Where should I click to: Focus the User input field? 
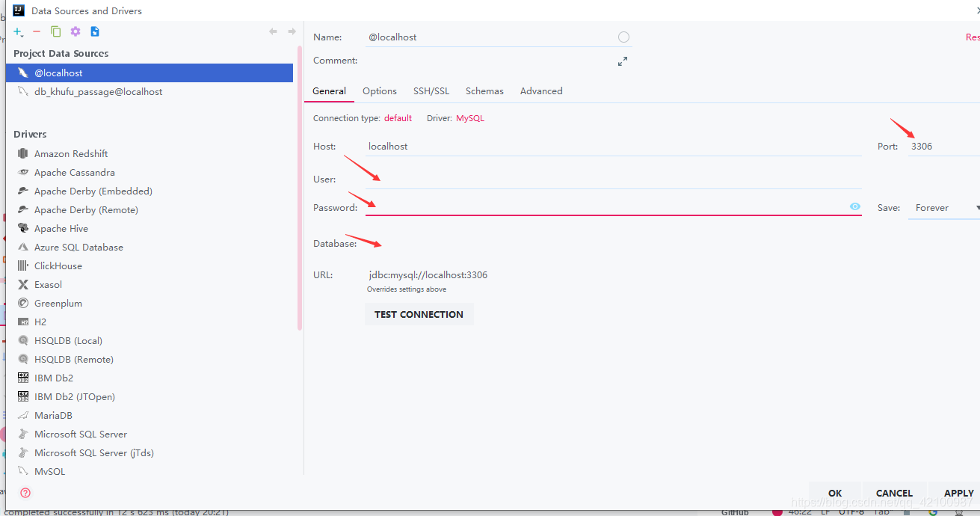614,179
